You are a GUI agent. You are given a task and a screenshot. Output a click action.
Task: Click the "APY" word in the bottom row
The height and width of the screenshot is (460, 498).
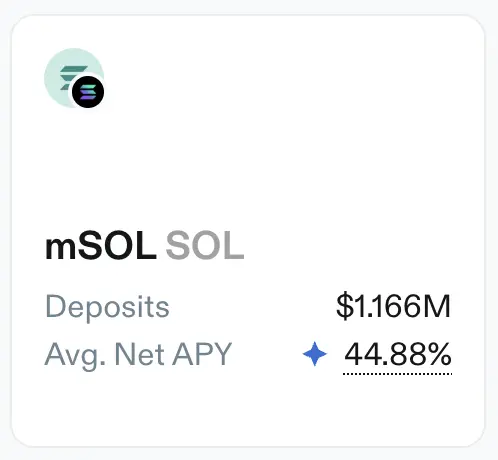click(x=202, y=354)
